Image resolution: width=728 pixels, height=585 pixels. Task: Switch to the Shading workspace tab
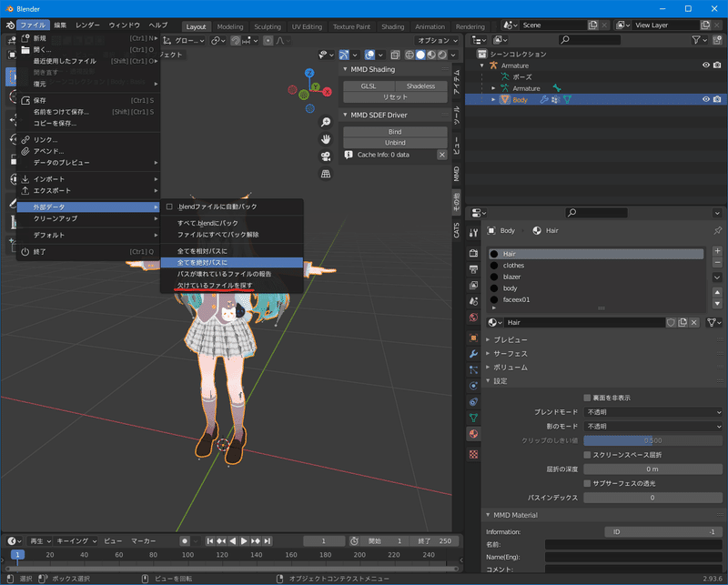[x=393, y=27]
